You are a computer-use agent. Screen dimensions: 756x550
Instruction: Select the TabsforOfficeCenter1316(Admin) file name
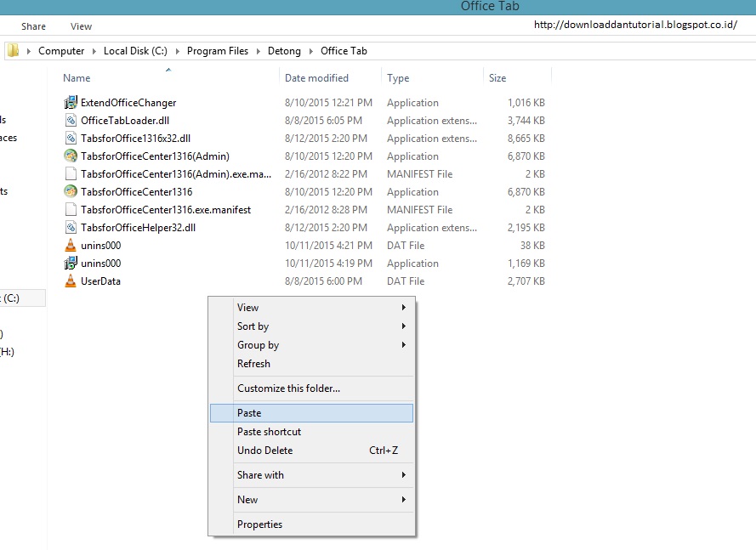[155, 156]
